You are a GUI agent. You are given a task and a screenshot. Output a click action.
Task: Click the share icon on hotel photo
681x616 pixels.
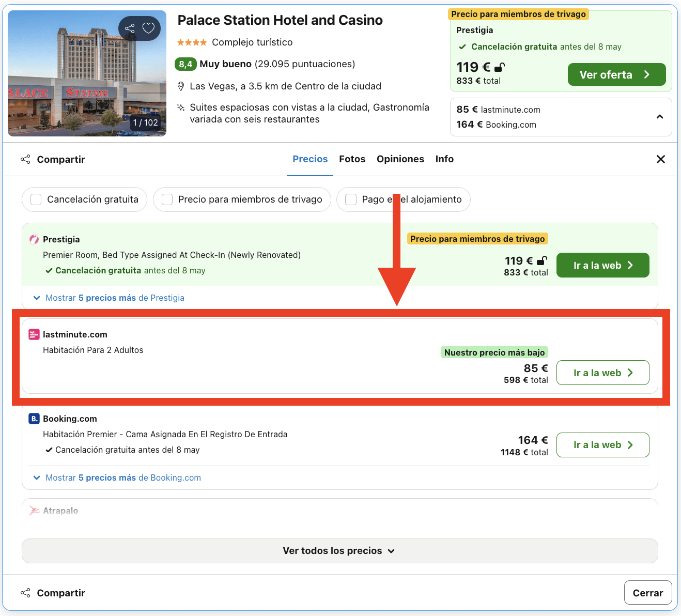[130, 28]
